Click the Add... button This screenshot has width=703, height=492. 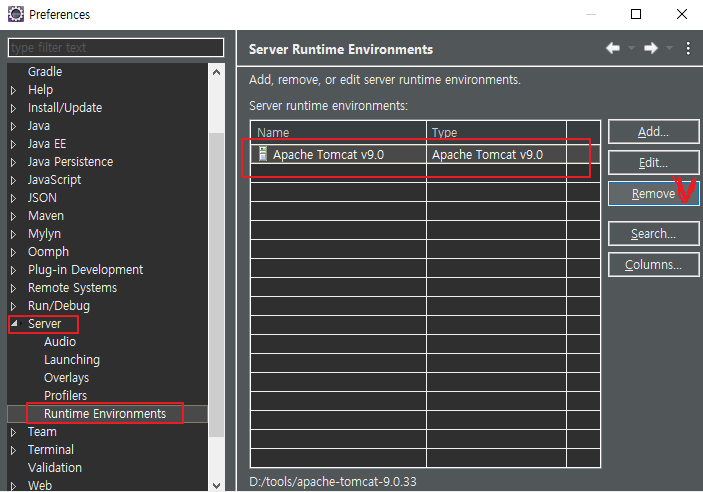point(653,132)
